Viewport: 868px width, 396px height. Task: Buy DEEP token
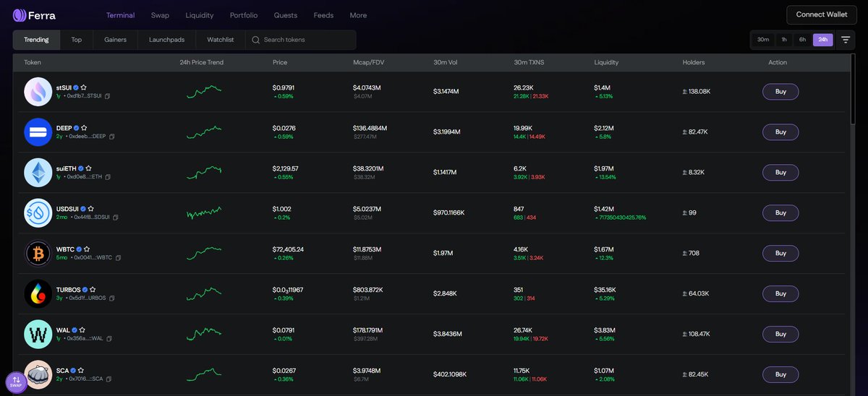[780, 132]
